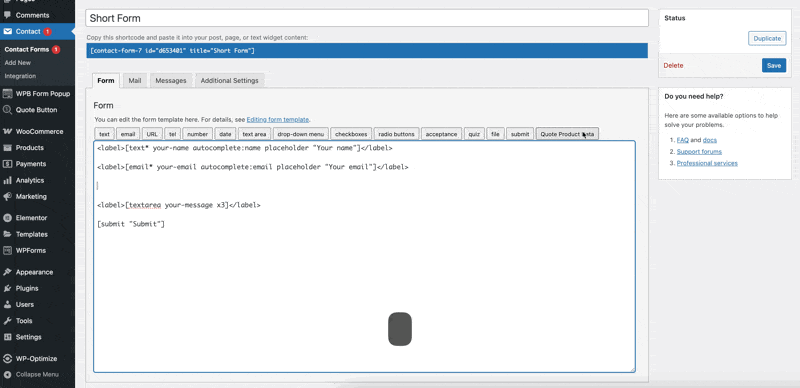Insert a URL field tag
The height and width of the screenshot is (388, 800).
(152, 134)
